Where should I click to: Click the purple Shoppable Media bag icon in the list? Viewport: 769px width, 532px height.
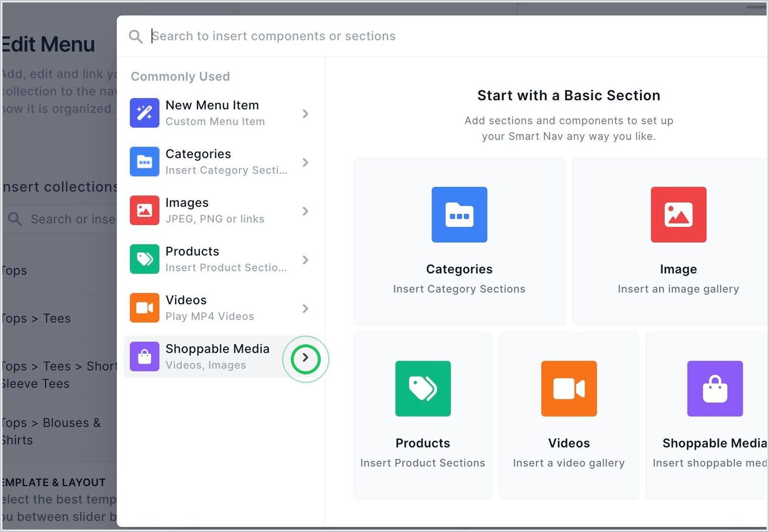pyautogui.click(x=144, y=357)
